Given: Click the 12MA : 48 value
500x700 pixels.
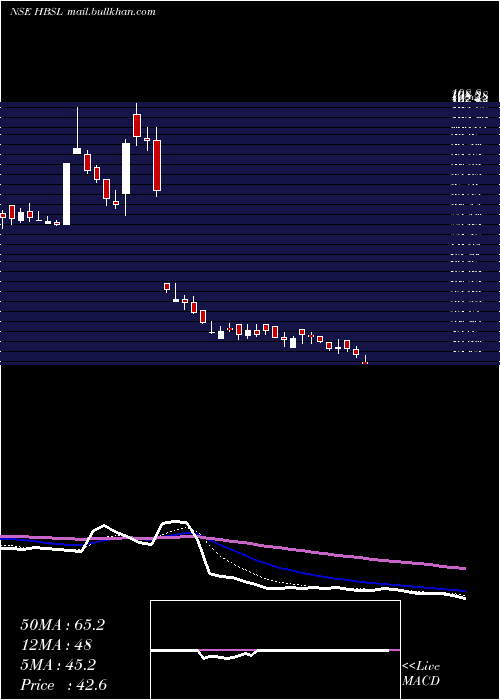Looking at the screenshot, I should coord(56,645).
